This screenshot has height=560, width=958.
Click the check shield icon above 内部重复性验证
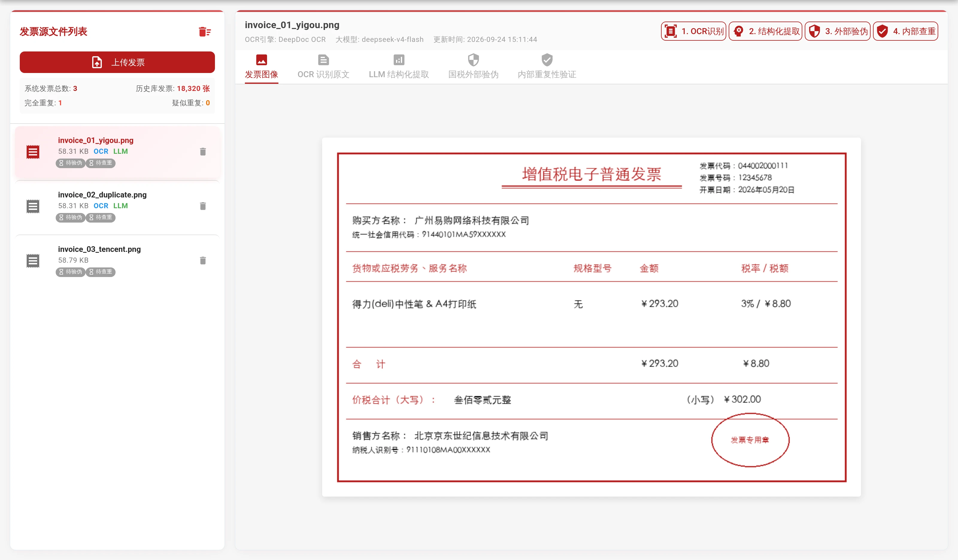click(x=547, y=60)
